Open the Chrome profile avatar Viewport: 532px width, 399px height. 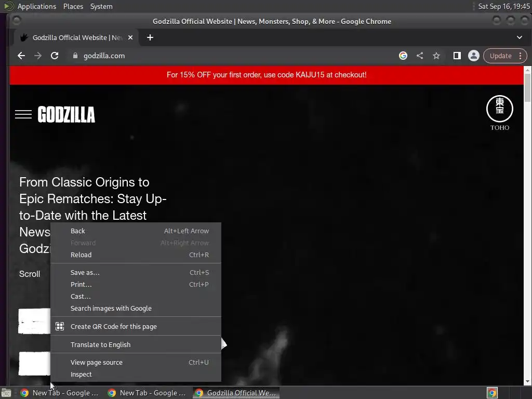coord(474,56)
